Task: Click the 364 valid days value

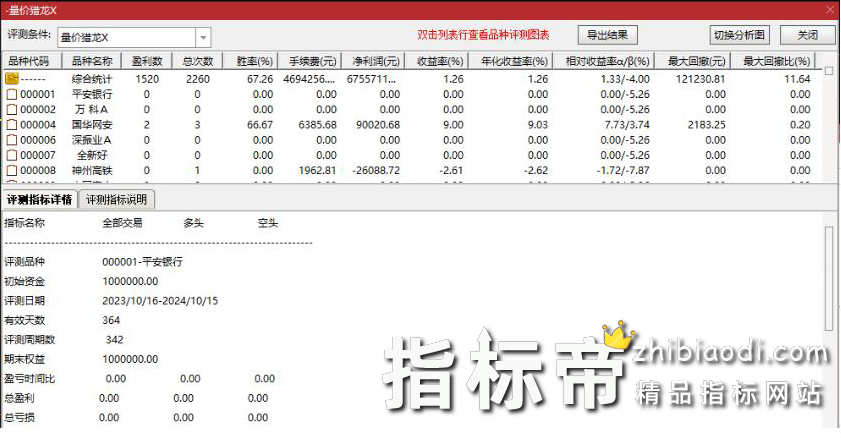Action: tap(111, 320)
